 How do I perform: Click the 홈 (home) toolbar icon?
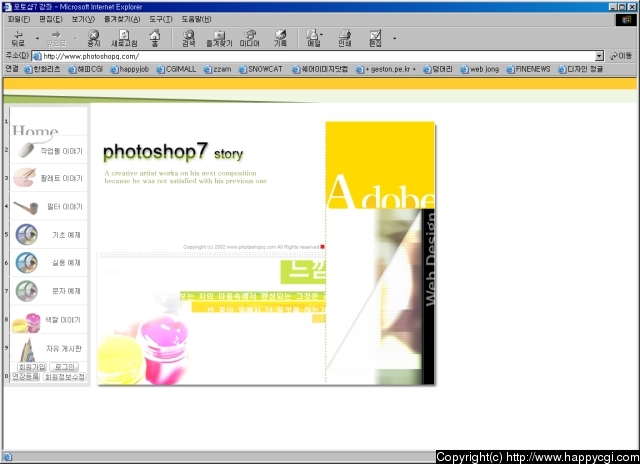(155, 38)
